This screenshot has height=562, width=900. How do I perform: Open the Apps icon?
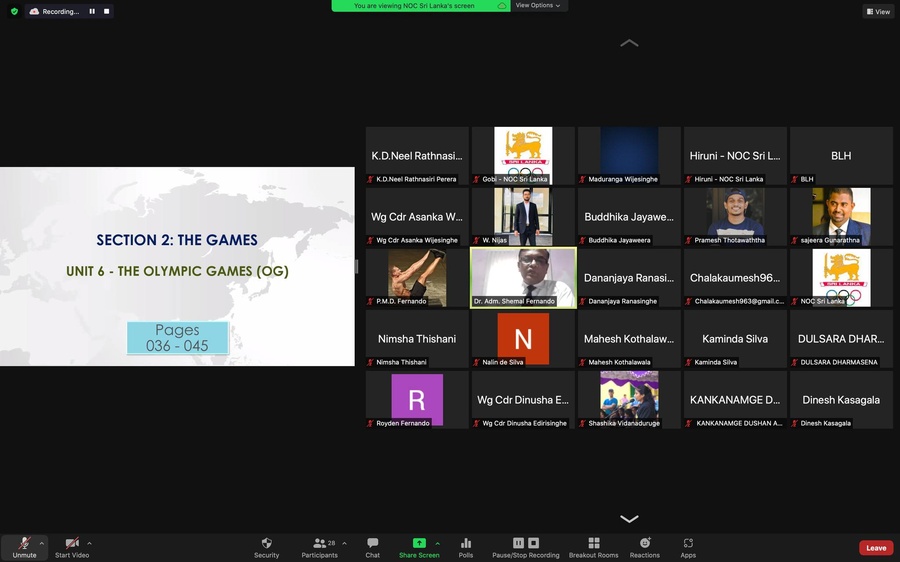688,544
